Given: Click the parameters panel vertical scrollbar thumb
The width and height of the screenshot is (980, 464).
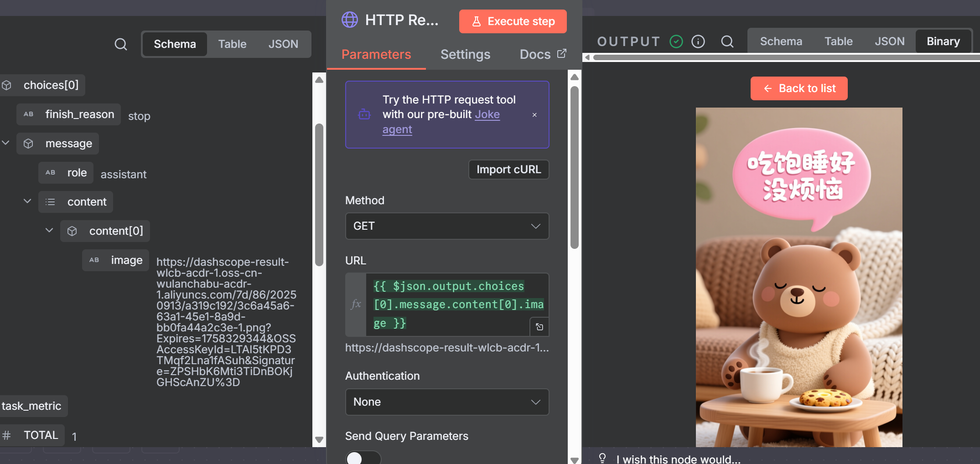Looking at the screenshot, I should (x=575, y=167).
